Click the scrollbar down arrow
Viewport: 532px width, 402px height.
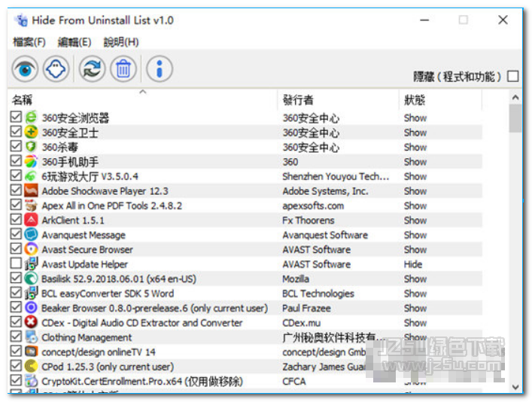point(515,387)
